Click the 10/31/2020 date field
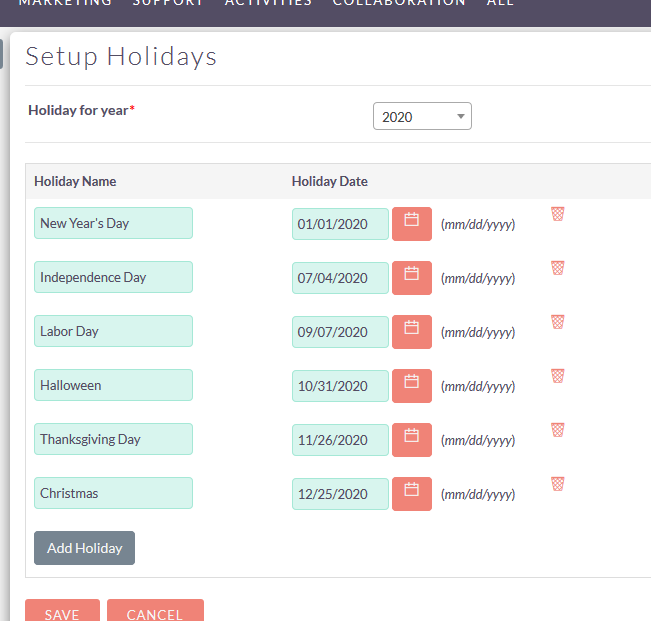 click(340, 386)
